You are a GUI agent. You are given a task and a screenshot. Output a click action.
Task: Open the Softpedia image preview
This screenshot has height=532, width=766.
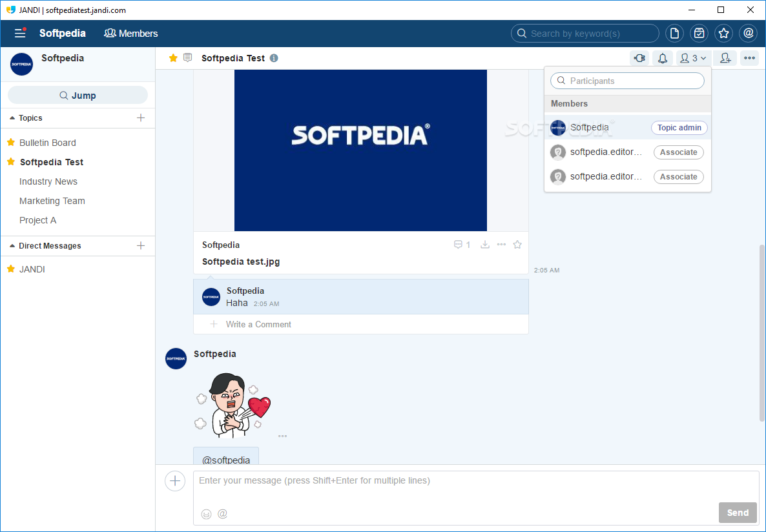coord(360,150)
